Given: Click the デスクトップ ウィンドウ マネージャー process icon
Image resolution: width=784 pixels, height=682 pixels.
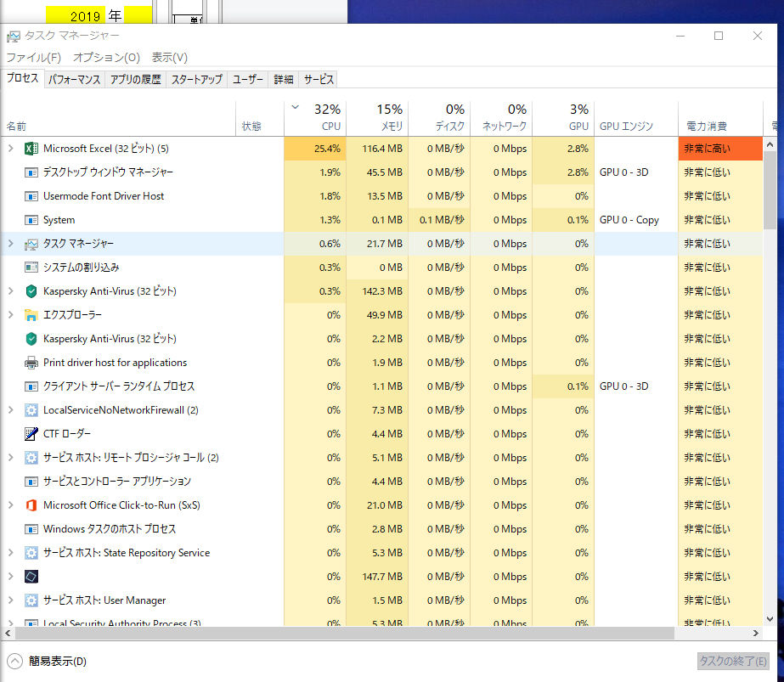Looking at the screenshot, I should pyautogui.click(x=31, y=172).
